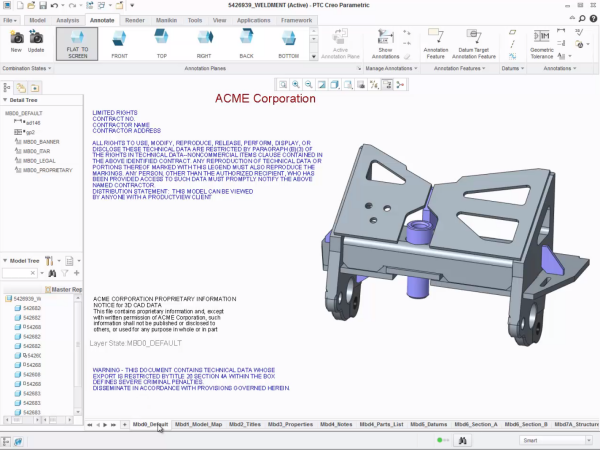The image size is (600, 450).
Task: Select the FLAT TO SCREEN annotation plane
Action: point(77,44)
